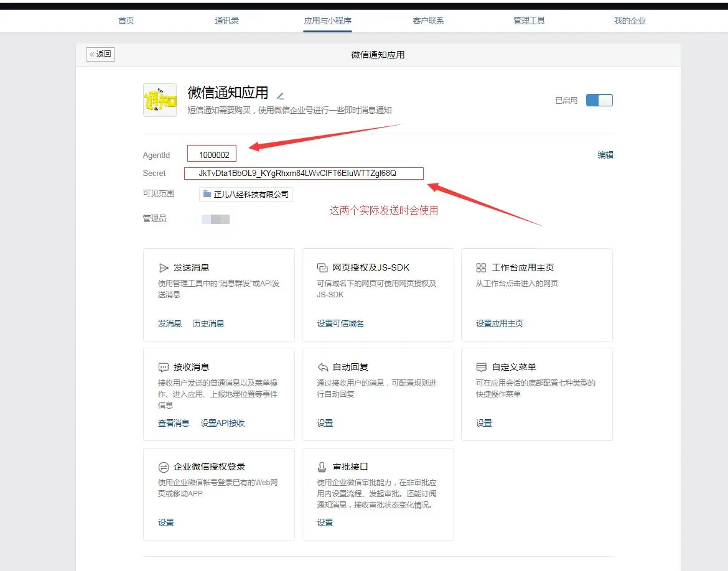Open the 发消息 link
The height and width of the screenshot is (571, 728).
click(169, 323)
